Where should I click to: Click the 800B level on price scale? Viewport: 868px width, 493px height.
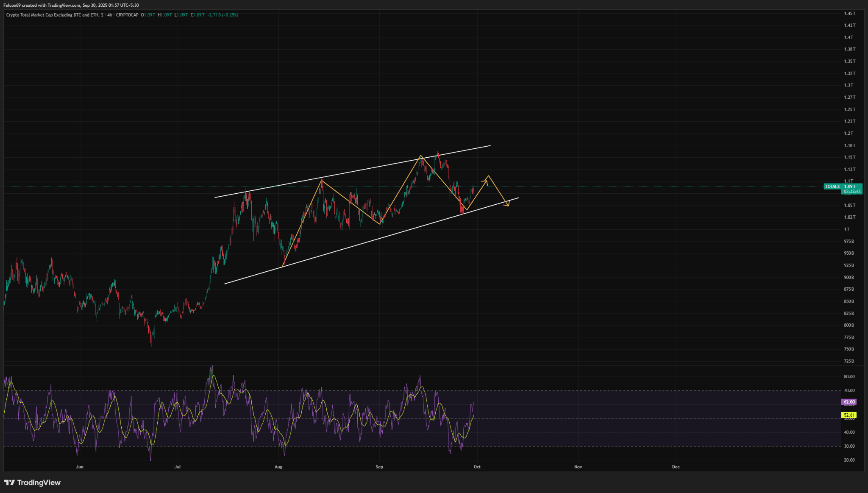point(849,325)
